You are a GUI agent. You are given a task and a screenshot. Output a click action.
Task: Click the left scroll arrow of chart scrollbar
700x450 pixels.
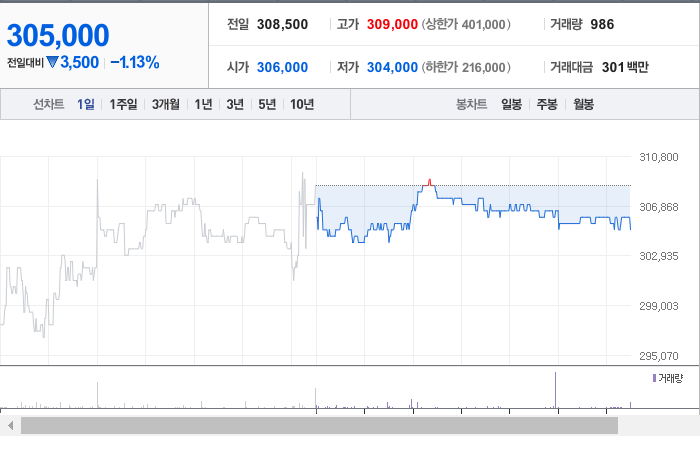click(10, 425)
